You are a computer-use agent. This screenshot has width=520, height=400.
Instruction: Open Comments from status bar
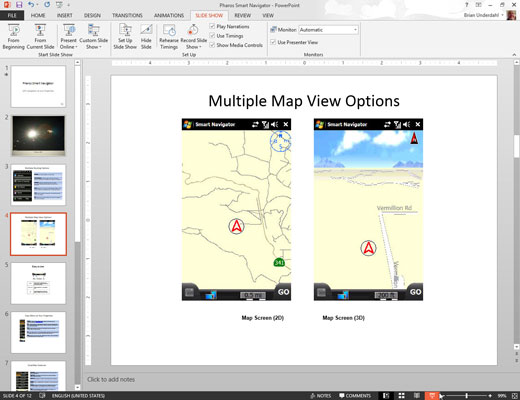355,396
